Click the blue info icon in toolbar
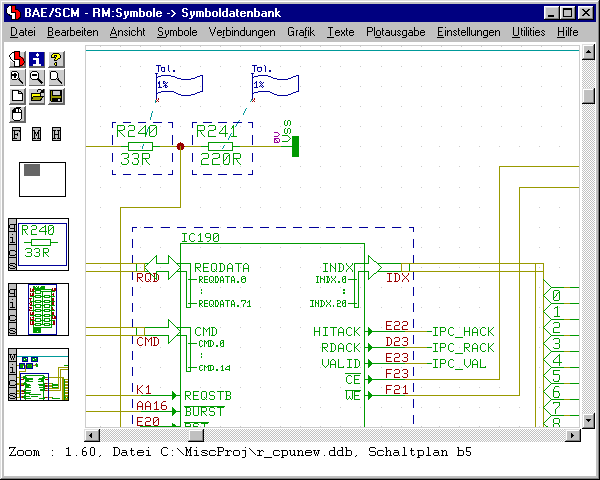 (36, 58)
